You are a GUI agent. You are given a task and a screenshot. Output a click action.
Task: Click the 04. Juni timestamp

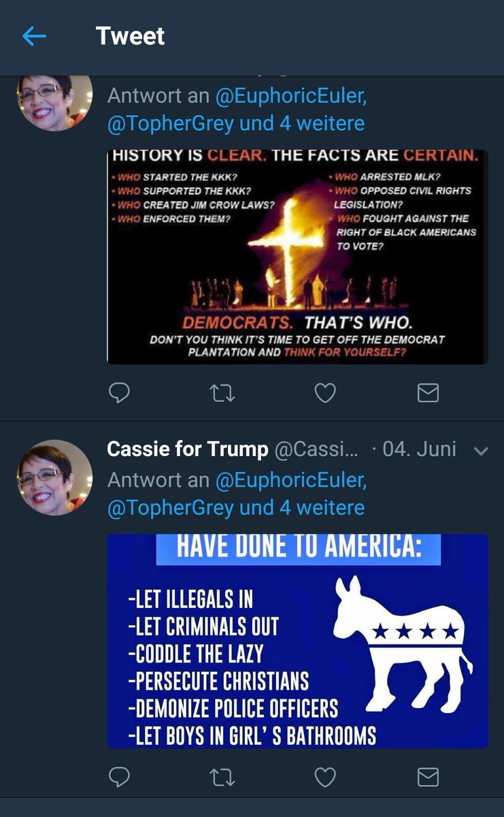(x=420, y=450)
